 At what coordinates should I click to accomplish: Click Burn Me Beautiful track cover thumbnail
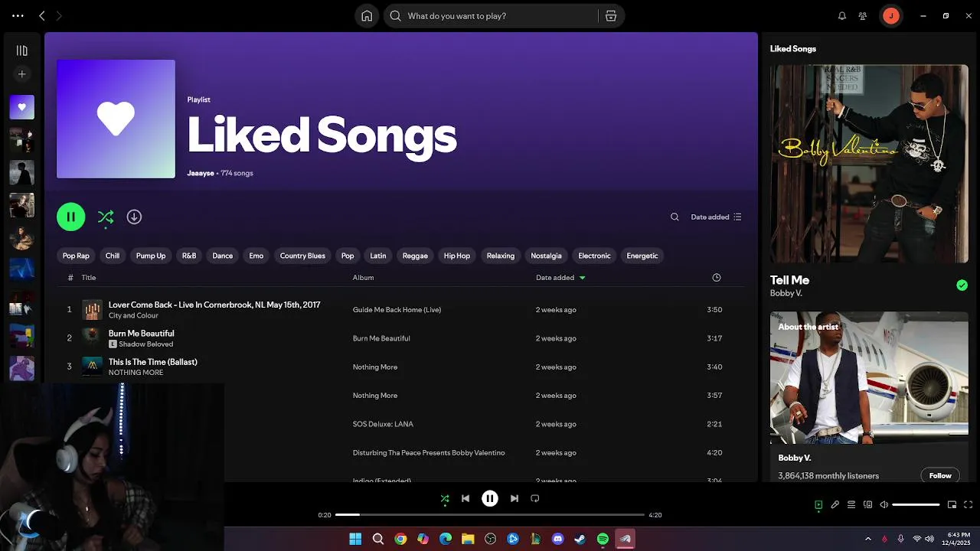tap(92, 338)
